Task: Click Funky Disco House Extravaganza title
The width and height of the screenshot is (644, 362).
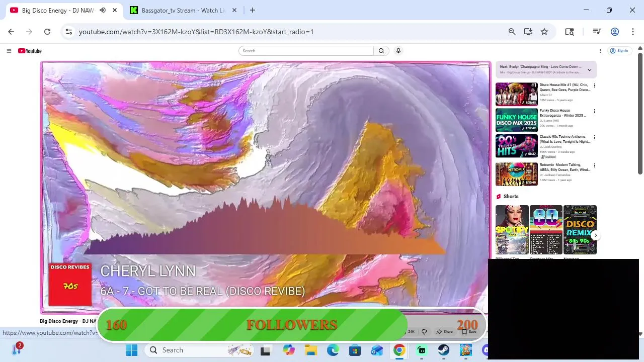Action: point(563,113)
